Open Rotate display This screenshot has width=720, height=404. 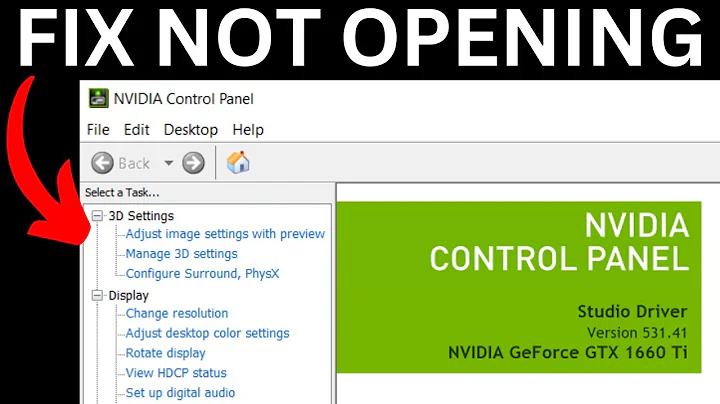(x=165, y=353)
